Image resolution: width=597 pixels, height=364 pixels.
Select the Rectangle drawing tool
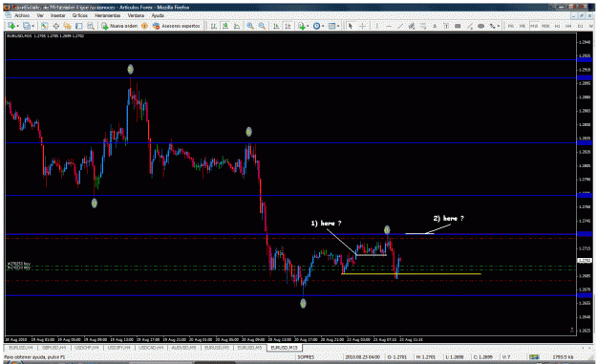[x=458, y=26]
